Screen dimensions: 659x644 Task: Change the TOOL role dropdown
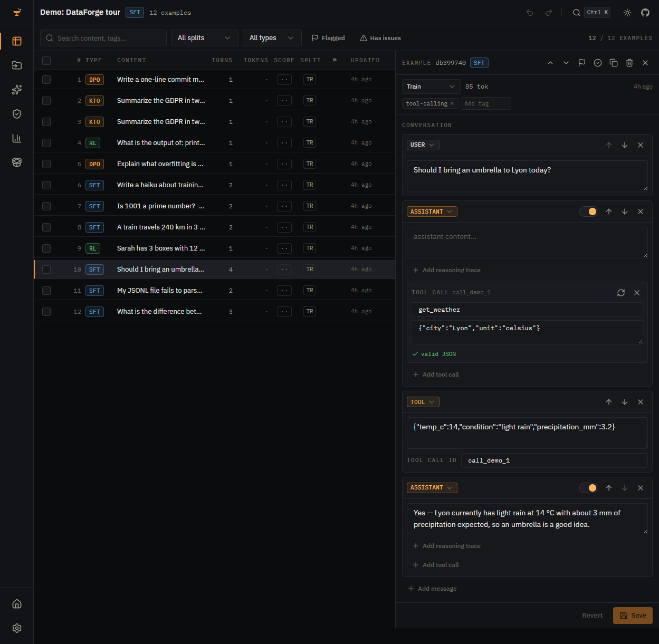tap(423, 402)
